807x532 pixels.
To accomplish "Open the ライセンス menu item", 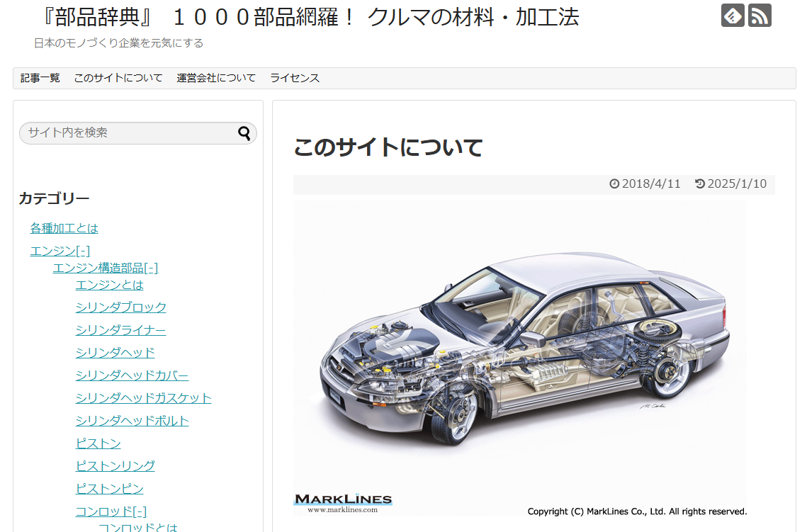I will pyautogui.click(x=295, y=78).
